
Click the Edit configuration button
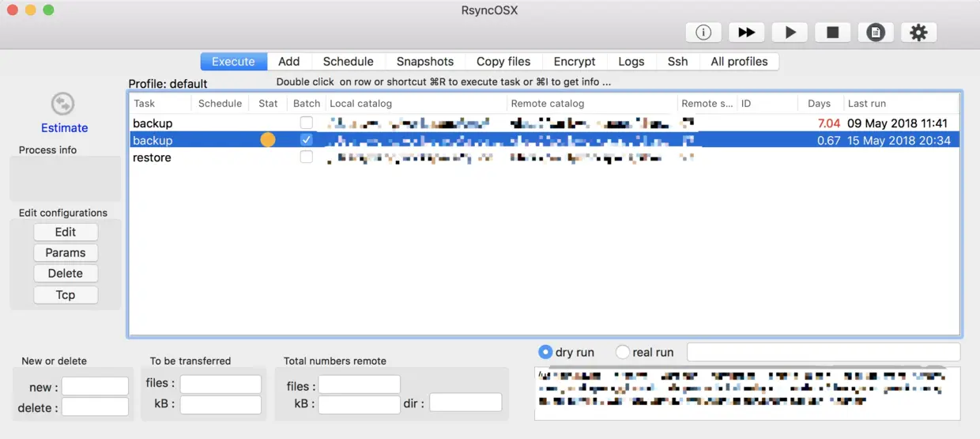click(66, 232)
